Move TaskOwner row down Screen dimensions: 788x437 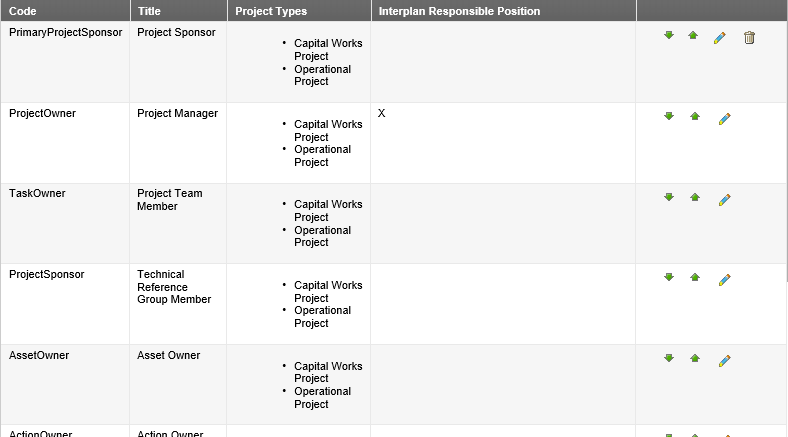coord(668,197)
